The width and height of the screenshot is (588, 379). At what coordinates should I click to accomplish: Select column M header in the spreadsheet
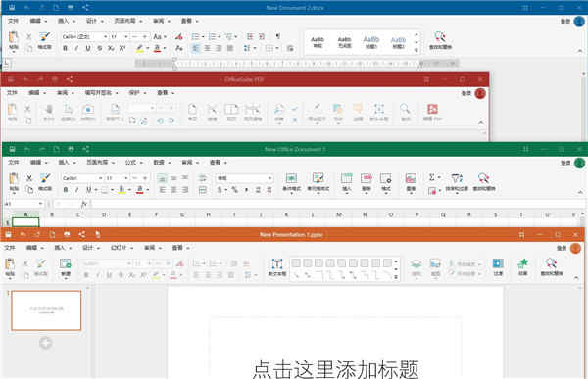[x=339, y=214]
